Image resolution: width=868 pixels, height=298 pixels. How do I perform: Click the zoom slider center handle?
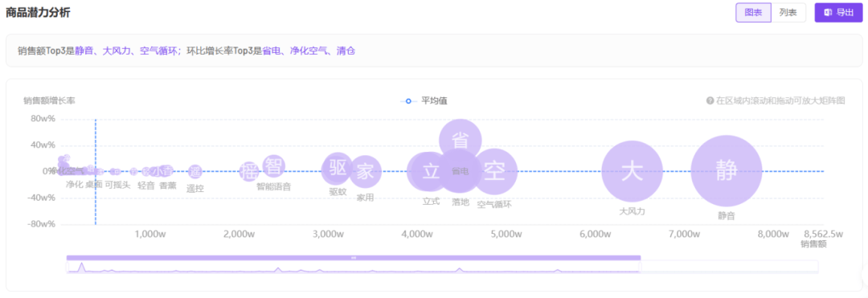(353, 258)
